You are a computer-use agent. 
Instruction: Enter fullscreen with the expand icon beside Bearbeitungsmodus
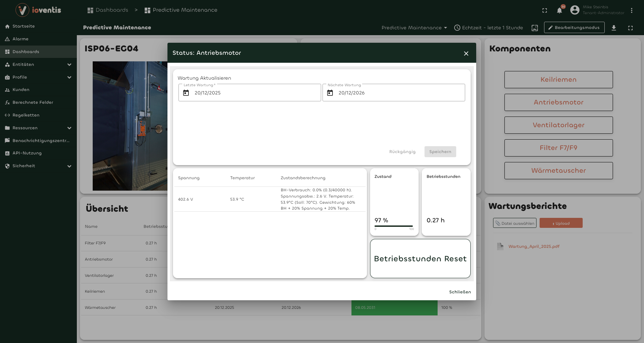pyautogui.click(x=631, y=28)
